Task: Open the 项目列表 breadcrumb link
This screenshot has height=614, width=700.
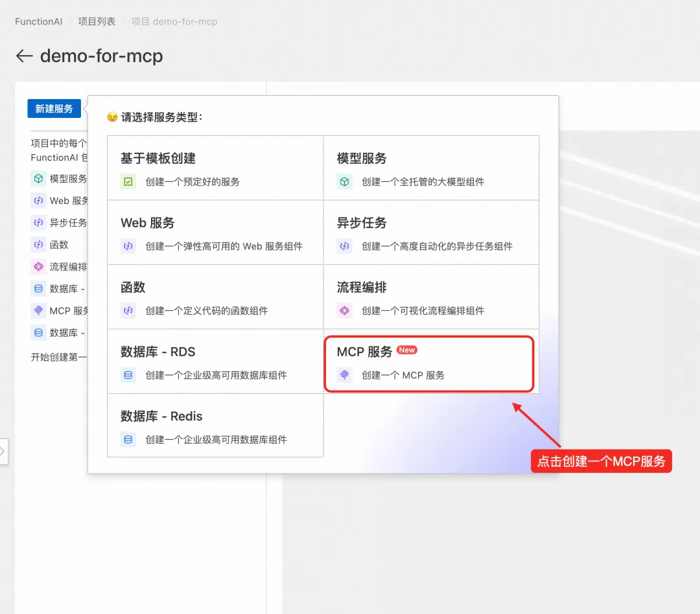Action: click(x=97, y=21)
